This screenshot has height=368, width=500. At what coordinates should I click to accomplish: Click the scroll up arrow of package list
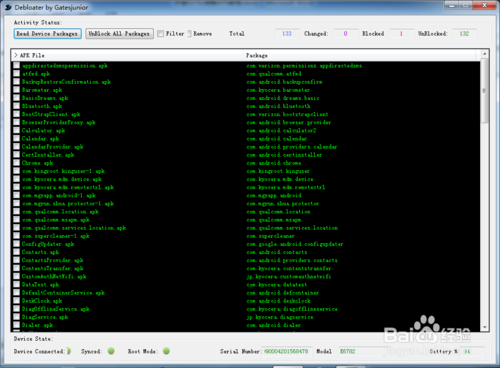coord(485,54)
